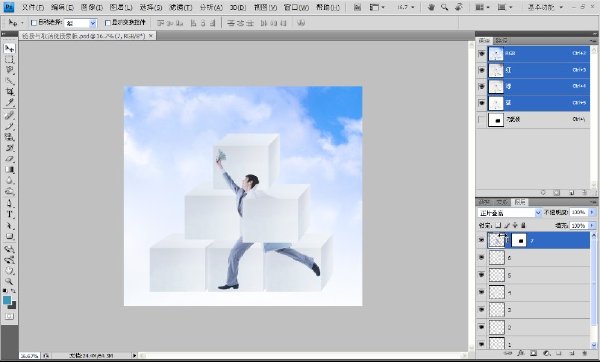This screenshot has width=600, height=362.
Task: Open the Arrange Documents dropdown in the top bar
Action: tap(483, 7)
